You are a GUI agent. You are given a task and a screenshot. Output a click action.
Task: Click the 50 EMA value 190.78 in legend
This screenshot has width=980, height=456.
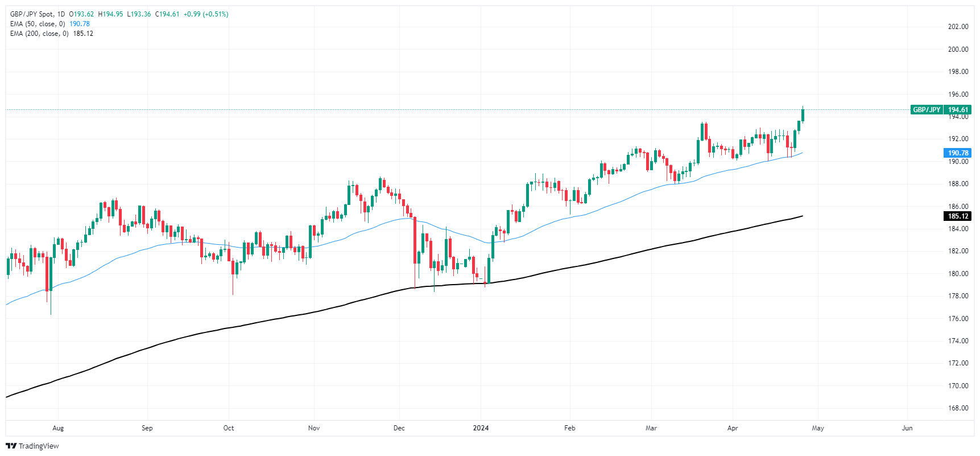(80, 24)
